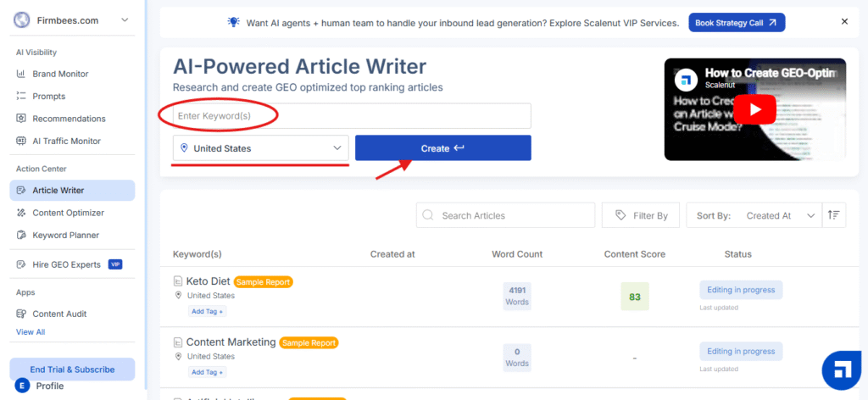This screenshot has width=868, height=400.
Task: Expand the Firmbees.com workspace chevron
Action: coord(125,20)
